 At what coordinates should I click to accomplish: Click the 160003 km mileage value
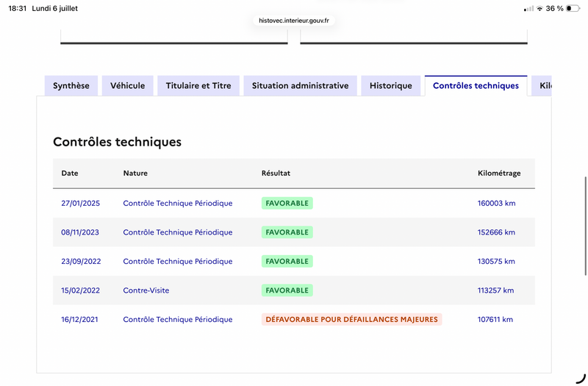click(497, 204)
